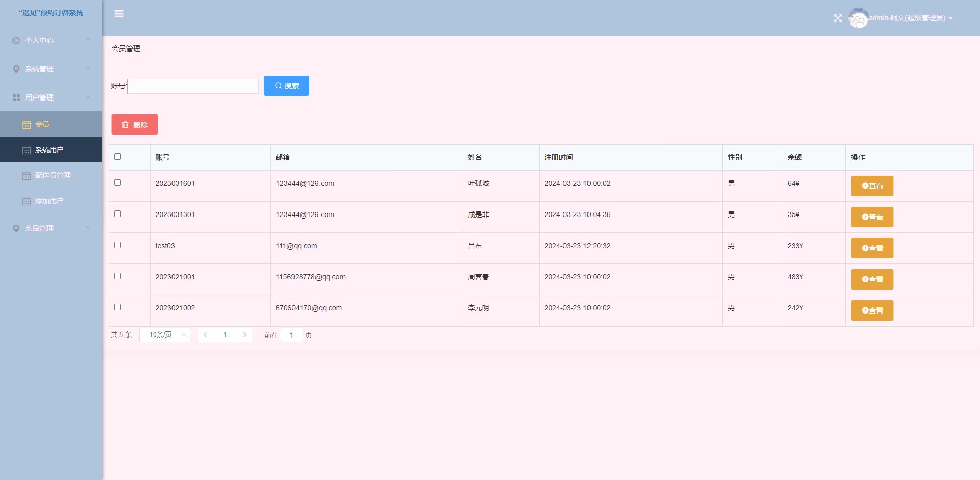The height and width of the screenshot is (480, 980).
Task: Open the 配送员管理 menu item
Action: tap(51, 175)
